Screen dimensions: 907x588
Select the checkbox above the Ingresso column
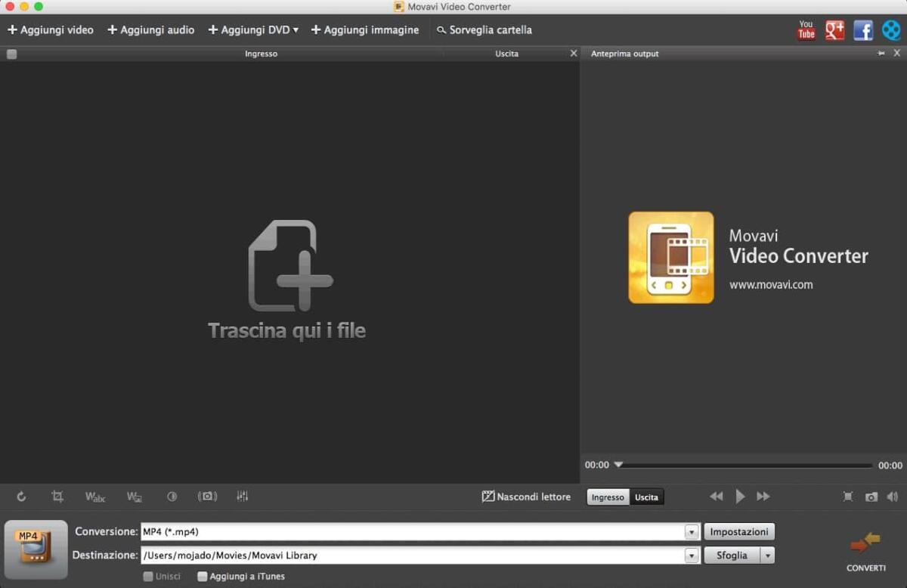click(11, 54)
